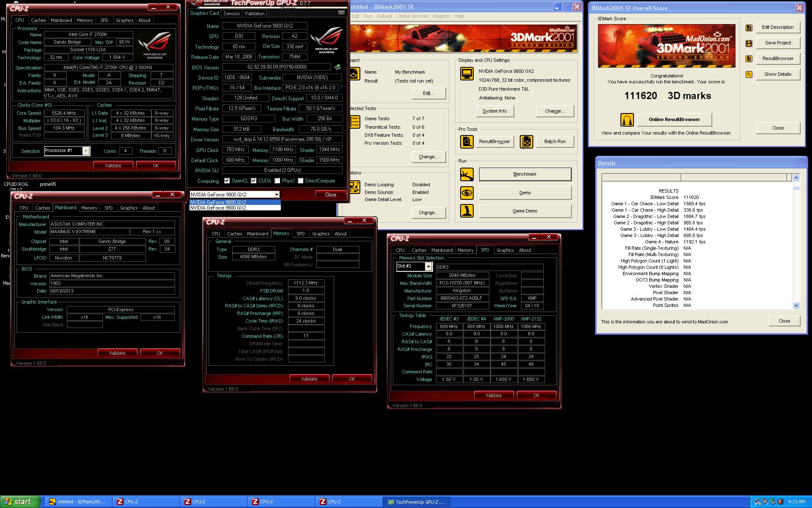812x508 pixels.
Task: Click the Windows start button
Action: 20,502
